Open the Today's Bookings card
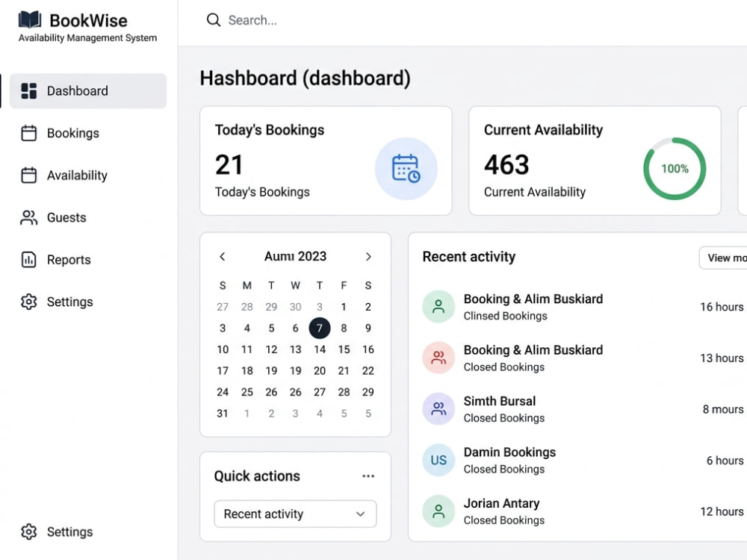Image resolution: width=747 pixels, height=560 pixels. pyautogui.click(x=326, y=161)
